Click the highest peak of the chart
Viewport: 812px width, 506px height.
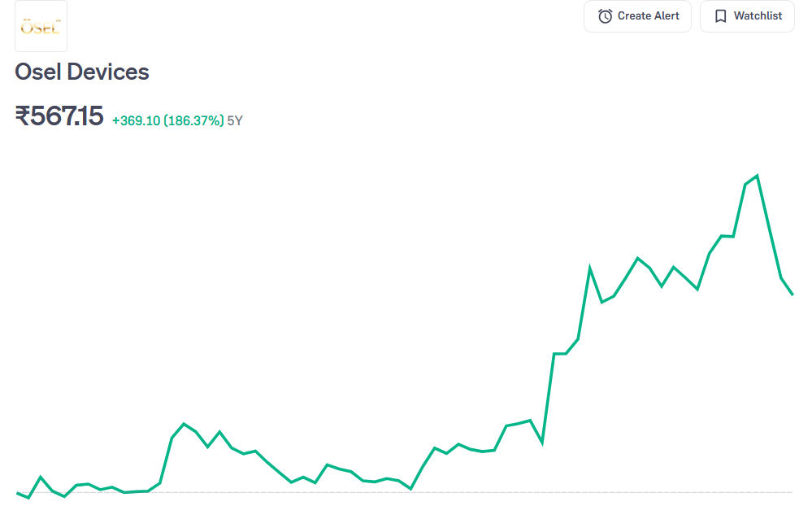click(757, 176)
